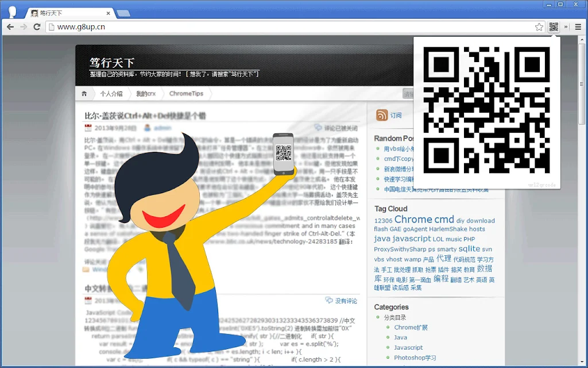The height and width of the screenshot is (368, 588).
Task: Open 个人介绍 nav item
Action: click(x=111, y=94)
